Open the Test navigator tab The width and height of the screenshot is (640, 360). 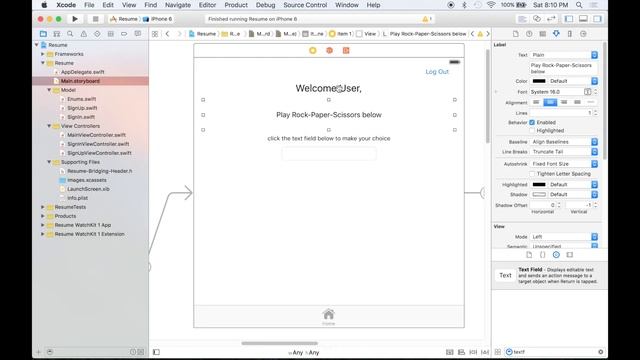pyautogui.click(x=97, y=34)
